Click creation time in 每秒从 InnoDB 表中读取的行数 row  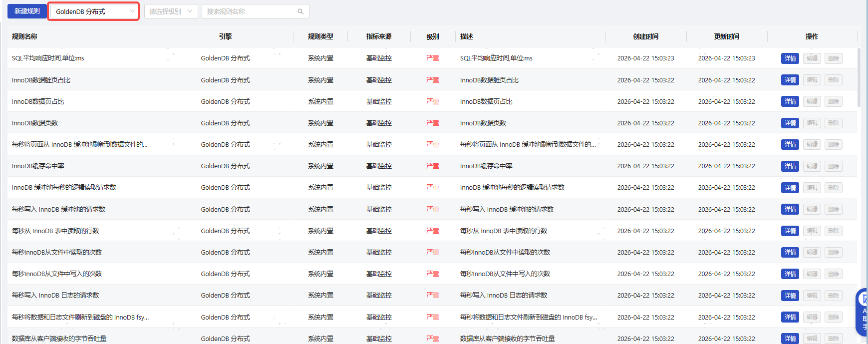pos(645,231)
